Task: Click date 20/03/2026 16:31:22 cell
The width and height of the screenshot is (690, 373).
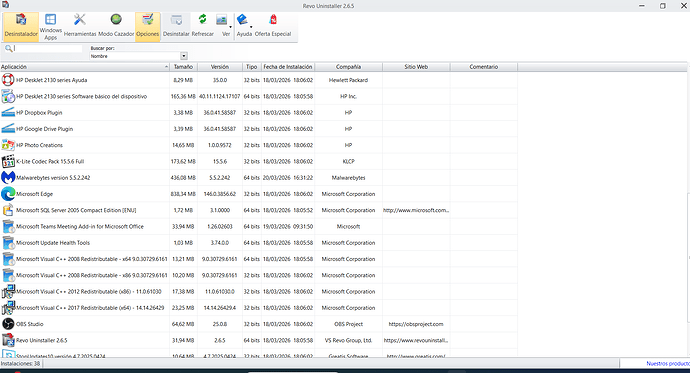Action: click(288, 178)
